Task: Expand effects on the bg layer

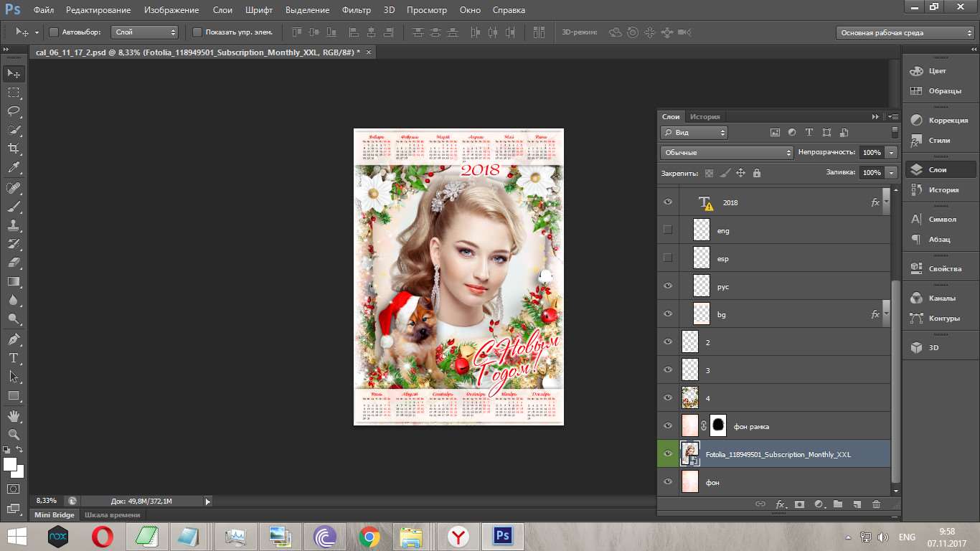Action: (x=887, y=314)
